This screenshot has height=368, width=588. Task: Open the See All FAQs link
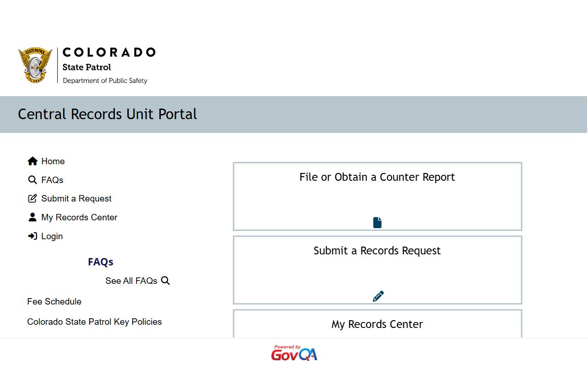point(131,281)
